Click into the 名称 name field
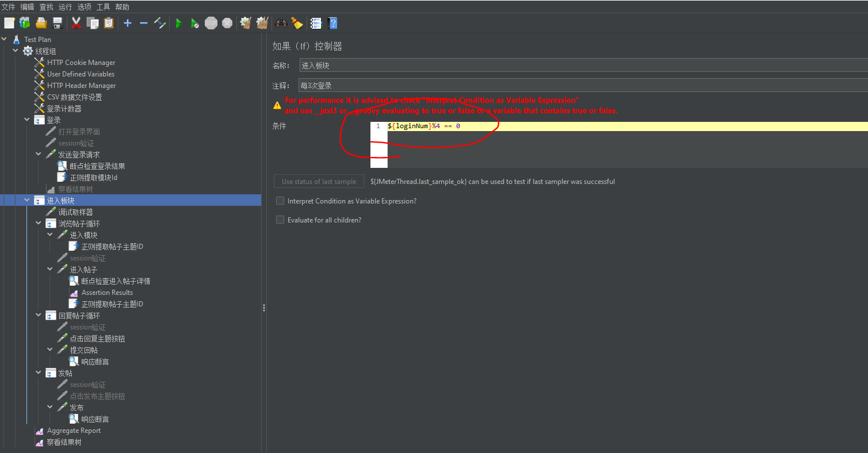 [x=583, y=66]
